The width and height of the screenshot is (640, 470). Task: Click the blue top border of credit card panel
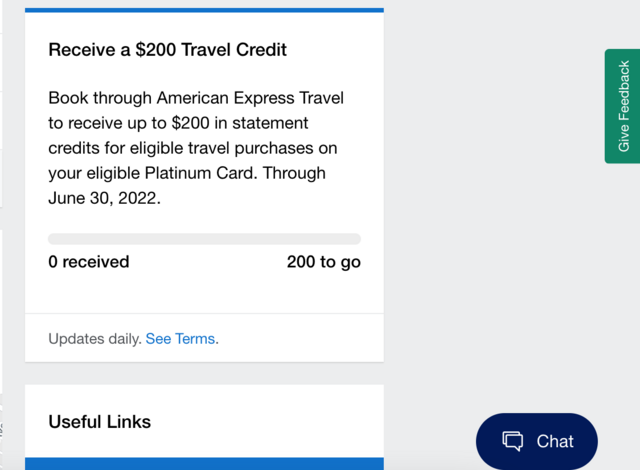[x=204, y=10]
